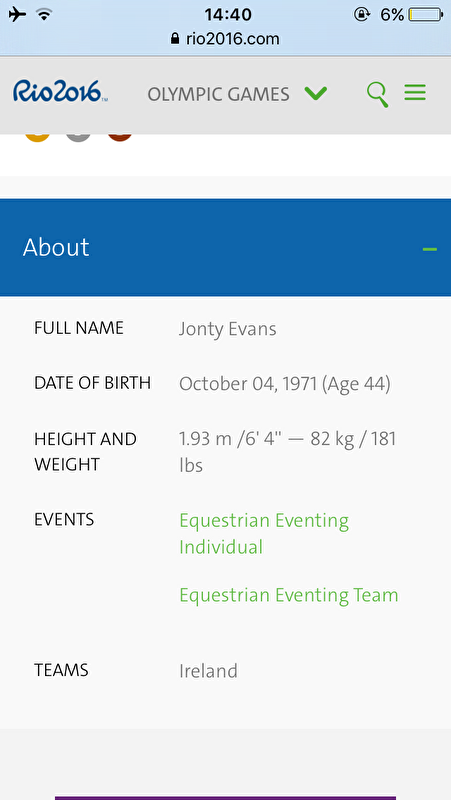Image resolution: width=451 pixels, height=800 pixels.
Task: Tap the purple bar at page bottom
Action: pyautogui.click(x=226, y=798)
